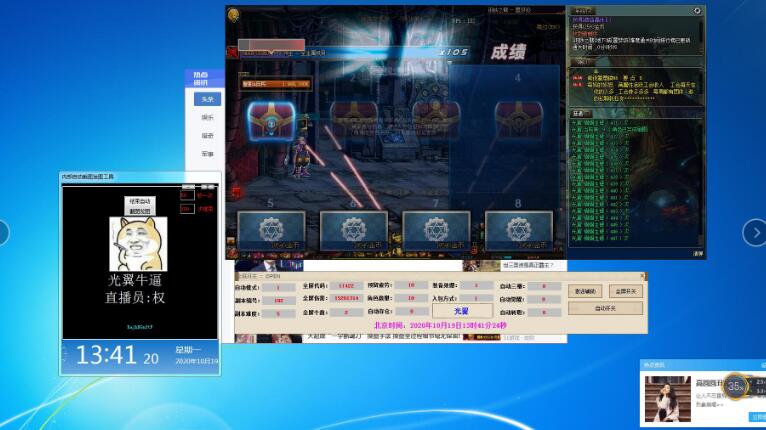Click the 直播员:权 text line
Image resolution: width=766 pixels, height=430 pixels.
135,298
